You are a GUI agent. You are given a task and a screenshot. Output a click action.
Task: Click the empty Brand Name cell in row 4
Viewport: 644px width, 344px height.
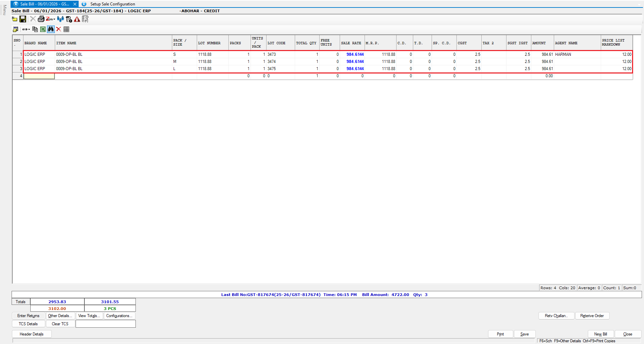[x=39, y=76]
